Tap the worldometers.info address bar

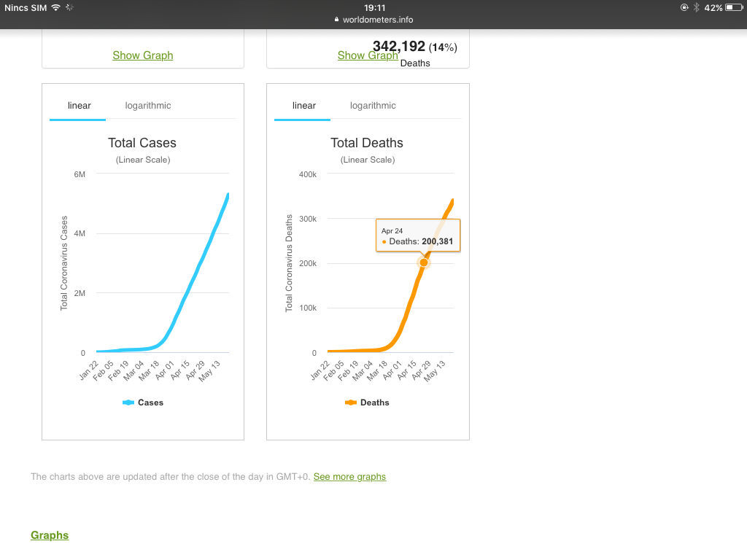(x=373, y=20)
